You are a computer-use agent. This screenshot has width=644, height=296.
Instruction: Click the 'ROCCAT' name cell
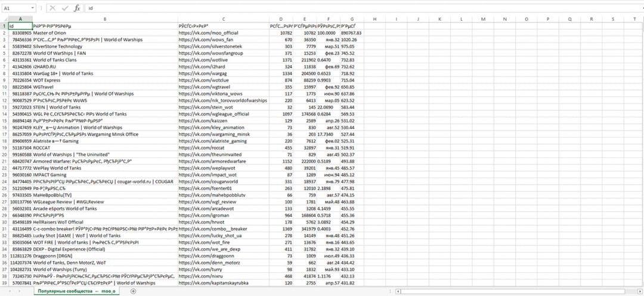point(105,148)
